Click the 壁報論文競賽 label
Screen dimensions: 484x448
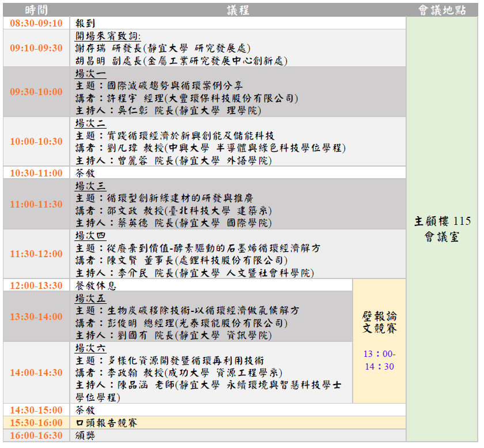point(379,322)
